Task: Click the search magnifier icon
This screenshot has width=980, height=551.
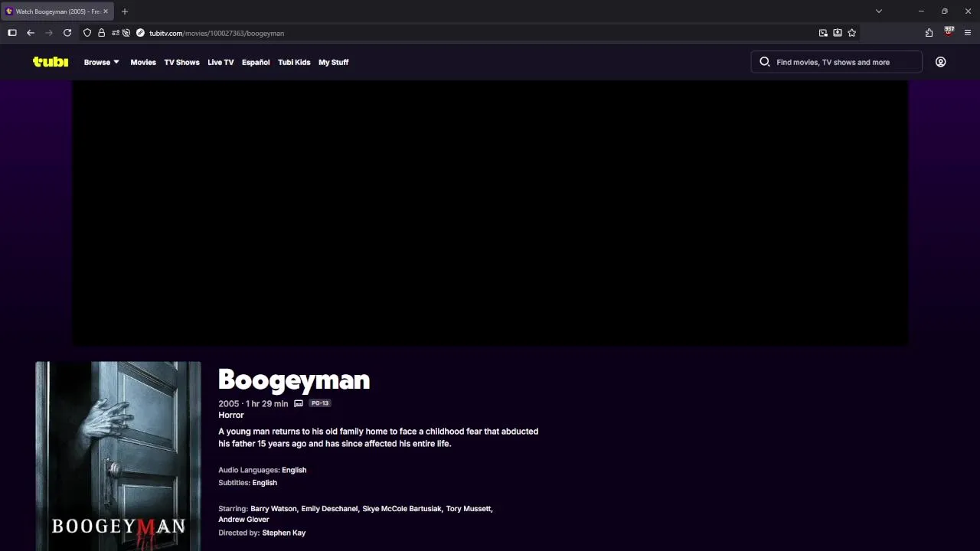Action: pyautogui.click(x=764, y=62)
